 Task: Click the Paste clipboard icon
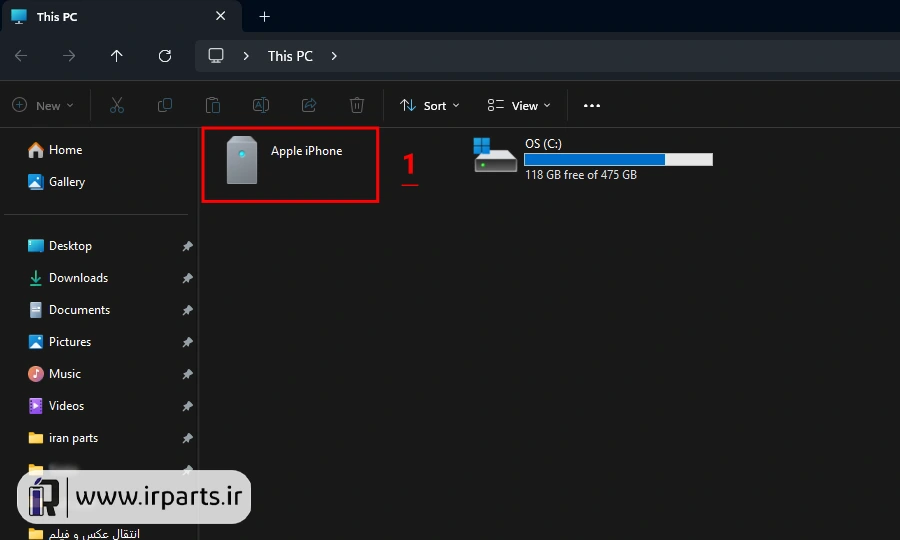tap(213, 106)
